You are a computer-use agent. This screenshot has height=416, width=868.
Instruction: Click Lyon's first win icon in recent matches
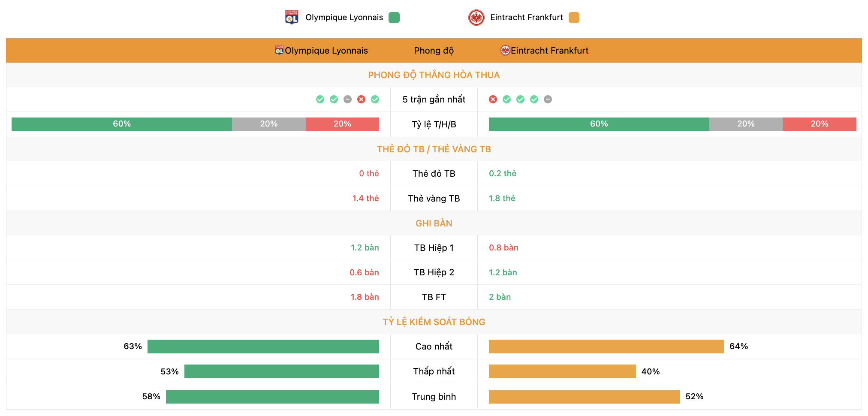(320, 99)
